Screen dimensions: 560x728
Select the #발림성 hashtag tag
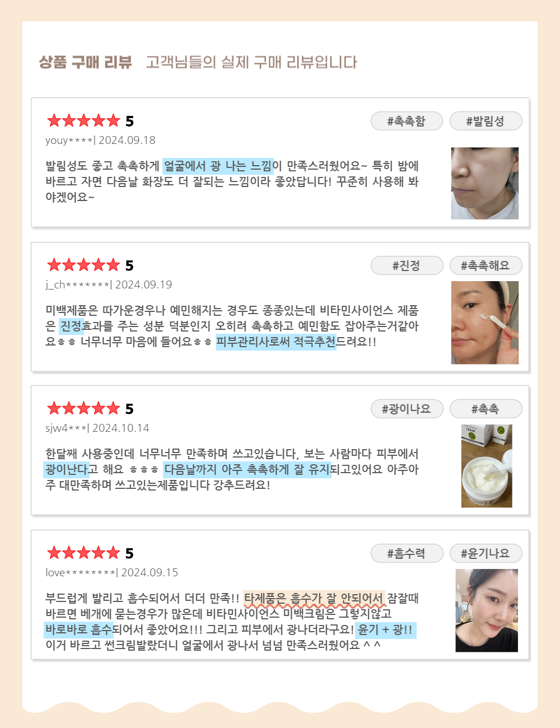pos(486,121)
